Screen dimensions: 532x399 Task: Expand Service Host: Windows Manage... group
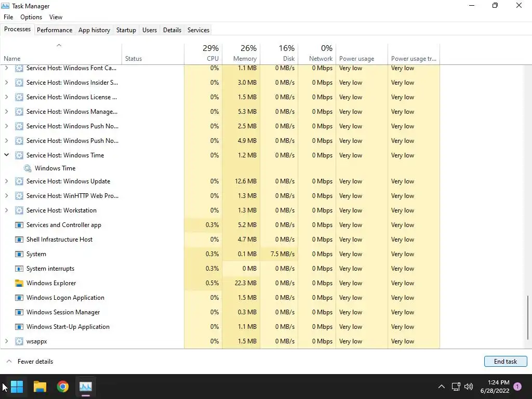click(x=6, y=112)
